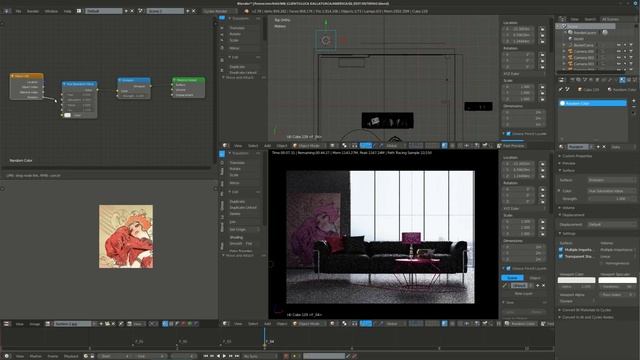Click Fast Preview in the upper 3D view header

513,146
